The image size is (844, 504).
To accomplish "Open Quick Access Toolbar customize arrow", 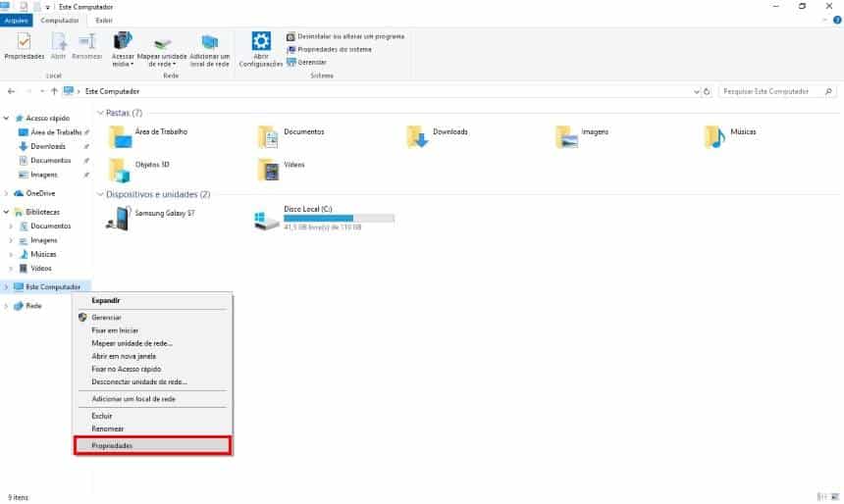I will [47, 7].
